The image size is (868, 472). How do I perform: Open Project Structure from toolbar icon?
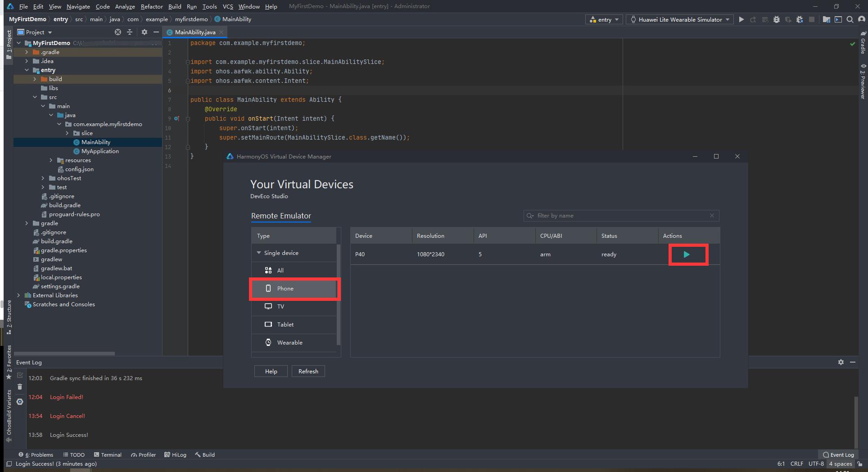826,19
